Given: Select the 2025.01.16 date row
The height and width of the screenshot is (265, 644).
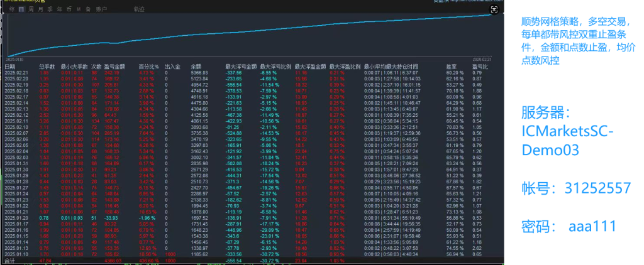Looking at the screenshot, I should coord(253,230).
